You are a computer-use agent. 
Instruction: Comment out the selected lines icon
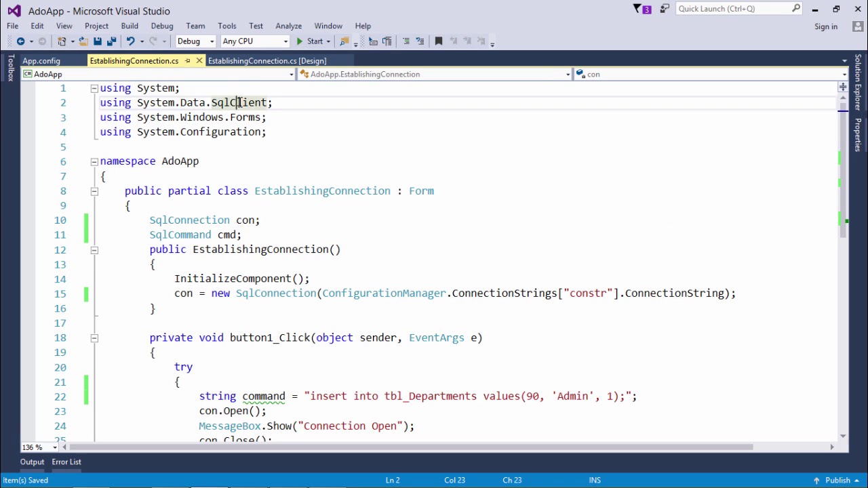click(406, 41)
